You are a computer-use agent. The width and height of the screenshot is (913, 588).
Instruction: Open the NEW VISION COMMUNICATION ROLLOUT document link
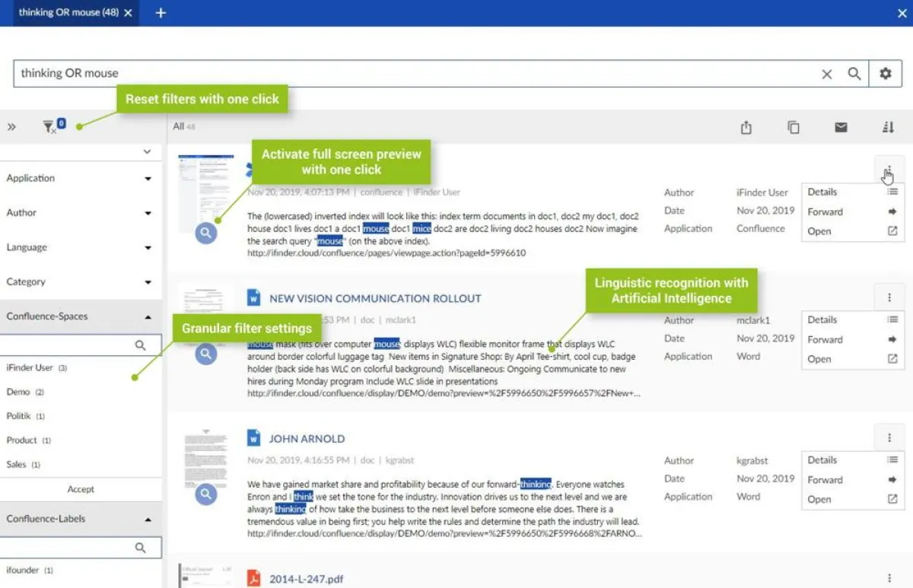tap(376, 299)
